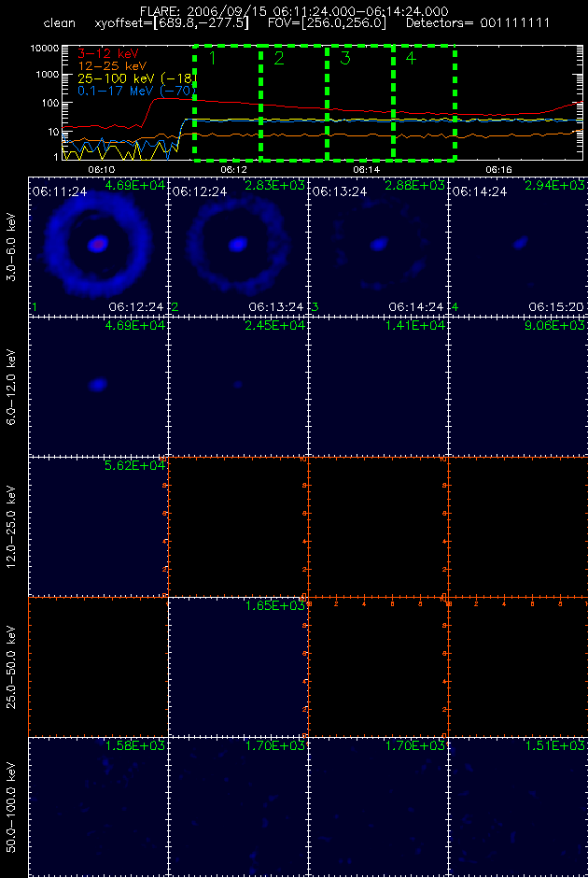Click the 1000 y-axis tick label
Screen dimensions: 588x878
[49, 75]
